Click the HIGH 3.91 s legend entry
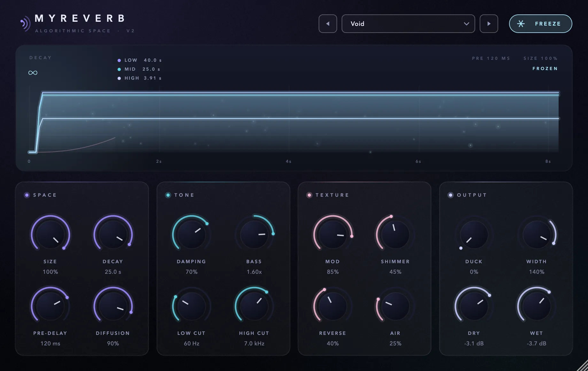The height and width of the screenshot is (371, 588). [x=140, y=78]
